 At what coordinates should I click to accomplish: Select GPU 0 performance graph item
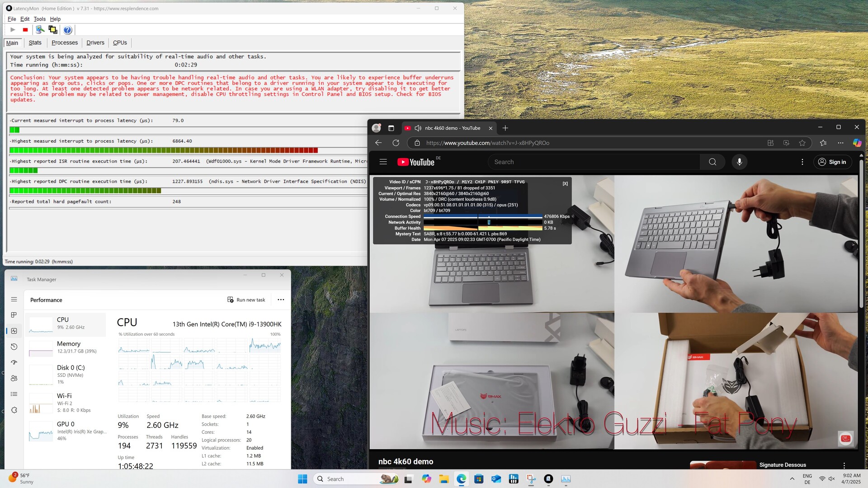(66, 431)
